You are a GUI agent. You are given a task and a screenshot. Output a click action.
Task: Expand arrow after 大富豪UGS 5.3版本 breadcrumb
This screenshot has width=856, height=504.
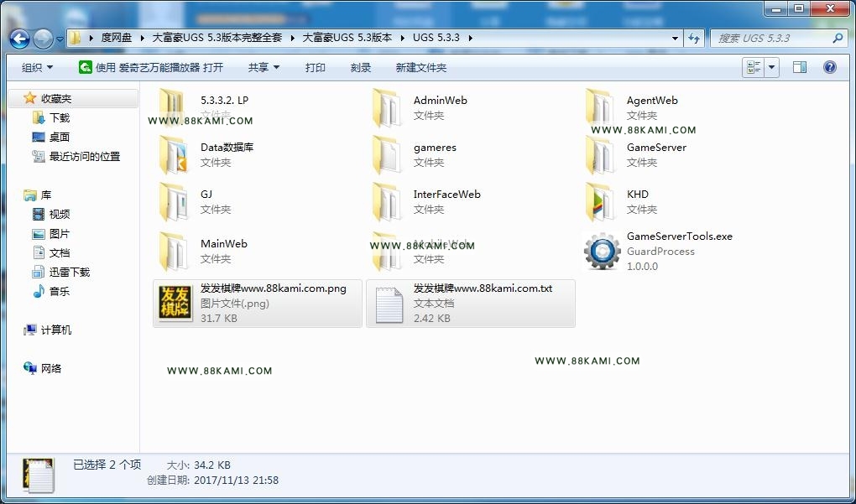[402, 39]
